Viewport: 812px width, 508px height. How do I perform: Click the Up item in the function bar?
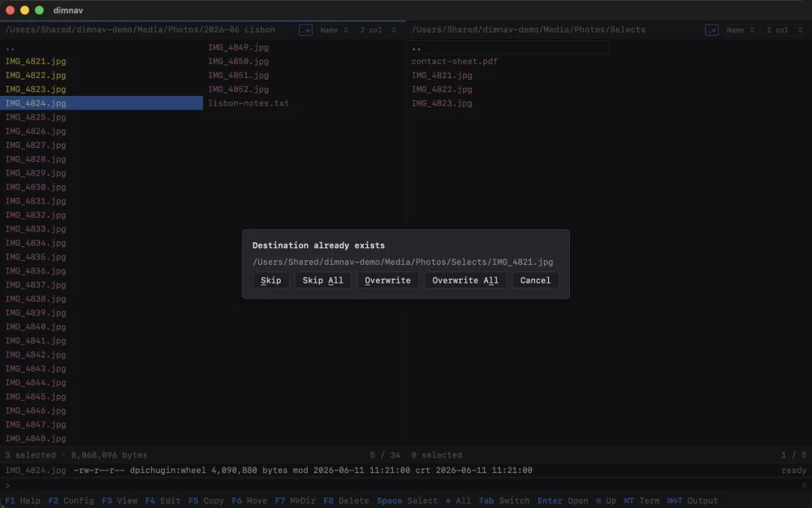click(606, 501)
